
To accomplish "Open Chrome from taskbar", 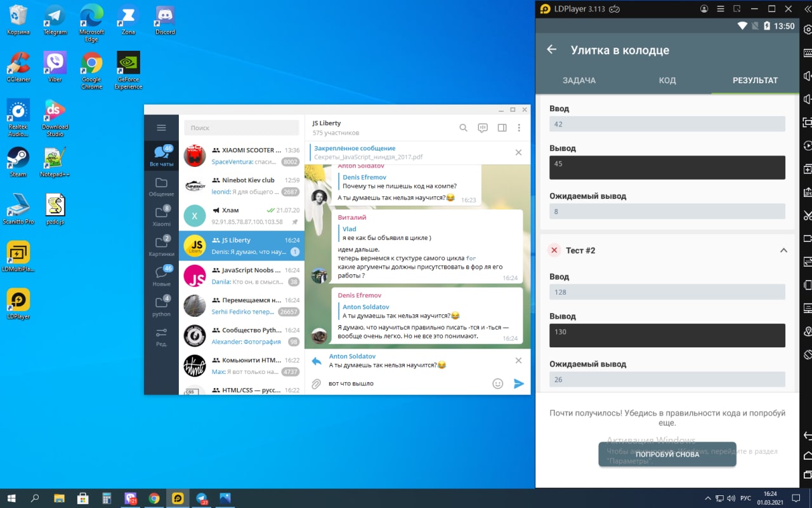I will tap(154, 498).
